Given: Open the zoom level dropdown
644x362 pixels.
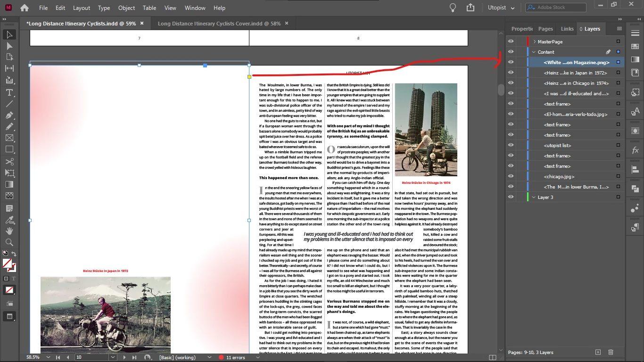Looking at the screenshot, I should [48, 357].
